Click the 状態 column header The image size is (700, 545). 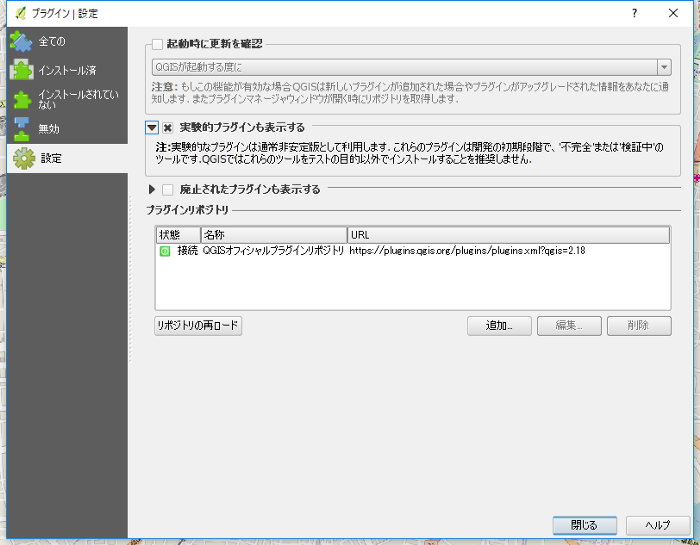pyautogui.click(x=178, y=235)
